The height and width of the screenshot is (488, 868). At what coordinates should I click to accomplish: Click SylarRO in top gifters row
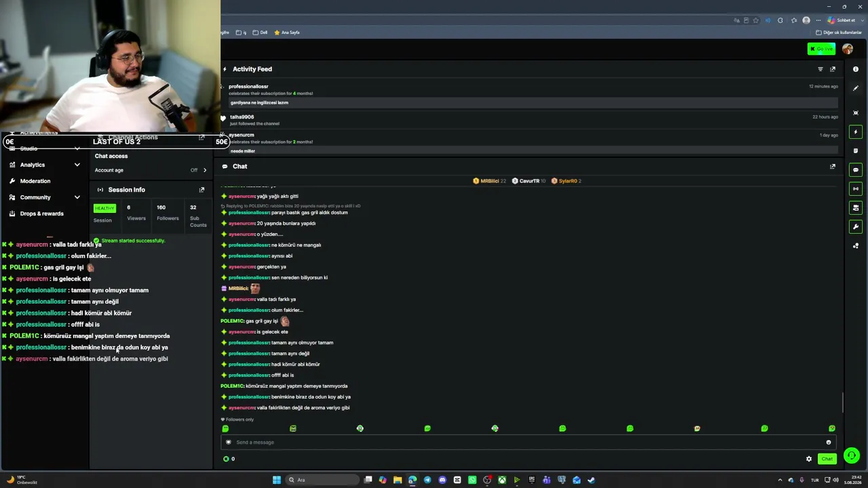click(566, 181)
